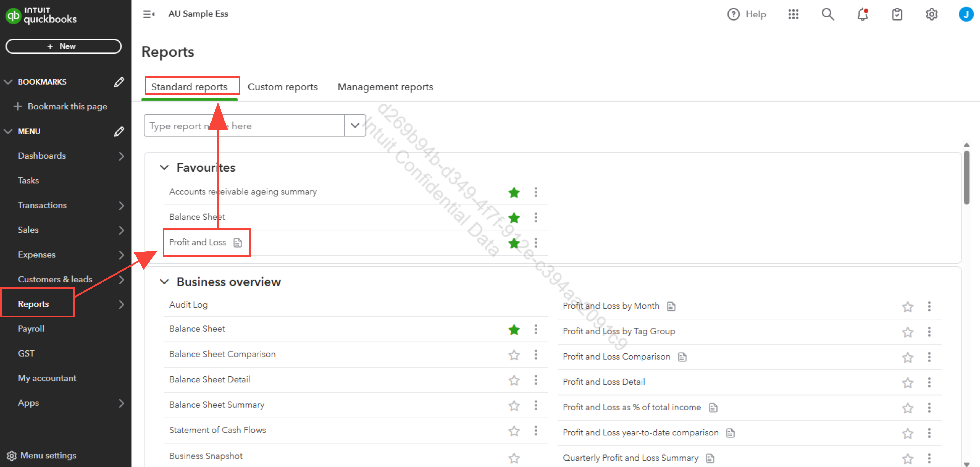Expand the Transactions submenu arrow
This screenshot has height=467, width=980.
point(121,205)
